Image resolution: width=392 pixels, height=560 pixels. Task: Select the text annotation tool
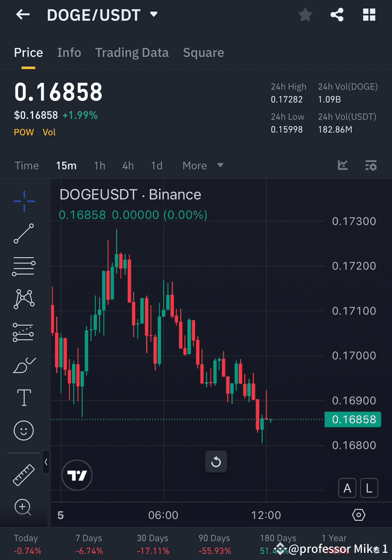tap(24, 398)
